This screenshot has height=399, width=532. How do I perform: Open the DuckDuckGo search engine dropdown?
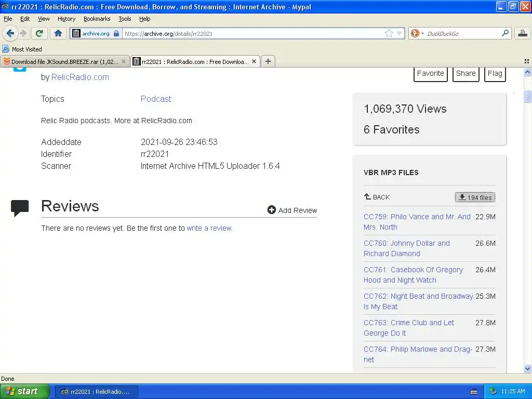[417, 33]
